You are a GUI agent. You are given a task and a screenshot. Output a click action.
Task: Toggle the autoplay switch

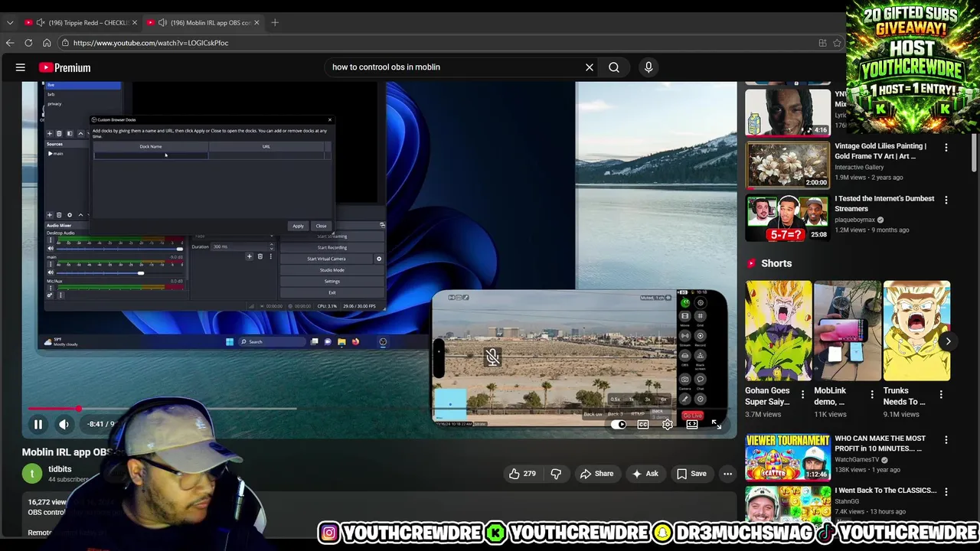click(x=619, y=425)
